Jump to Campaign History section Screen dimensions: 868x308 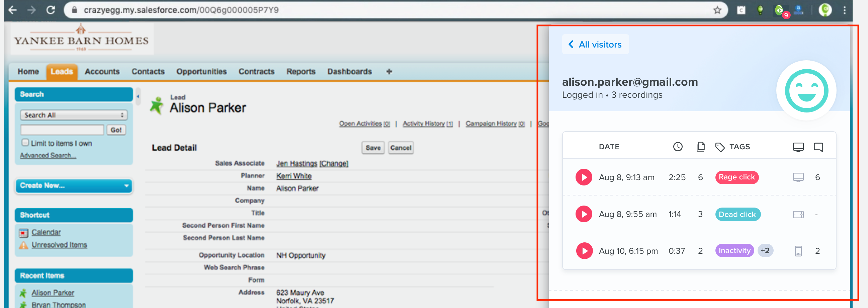pyautogui.click(x=495, y=124)
